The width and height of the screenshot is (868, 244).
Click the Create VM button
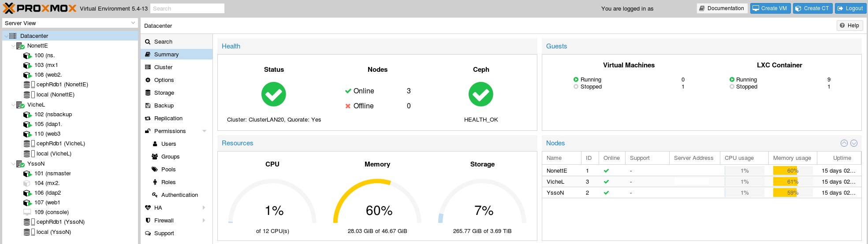tap(770, 8)
